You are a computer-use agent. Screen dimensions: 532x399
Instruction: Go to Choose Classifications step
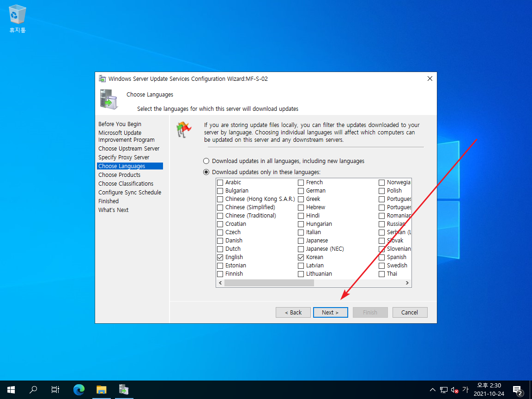coord(126,183)
